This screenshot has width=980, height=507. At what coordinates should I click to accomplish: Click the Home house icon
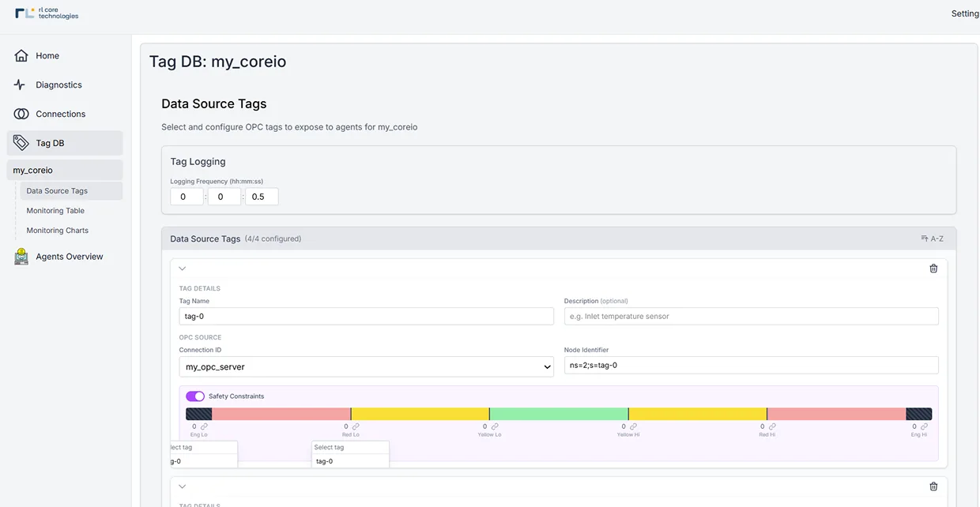tap(21, 56)
